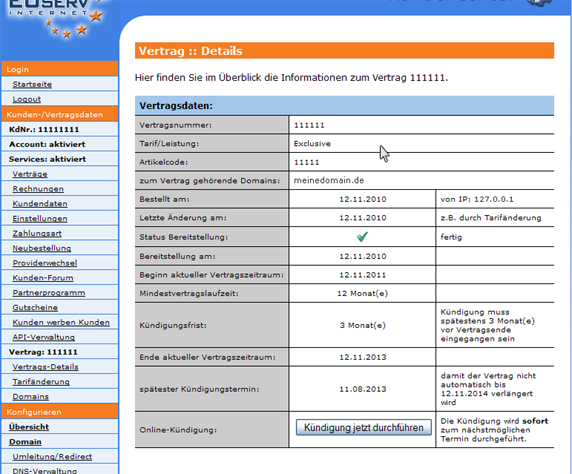Go to Rechnungen in the sidebar
The width and height of the screenshot is (572, 474).
[38, 189]
